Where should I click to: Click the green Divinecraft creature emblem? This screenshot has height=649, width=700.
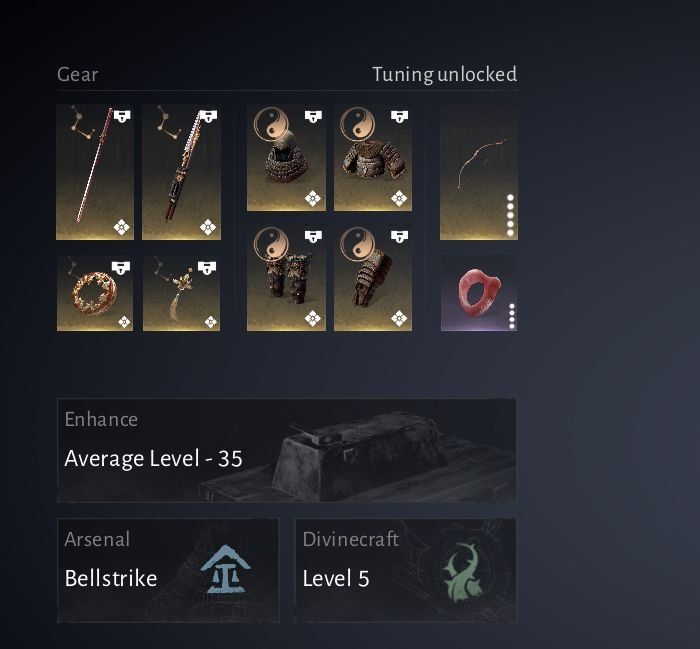(462, 572)
